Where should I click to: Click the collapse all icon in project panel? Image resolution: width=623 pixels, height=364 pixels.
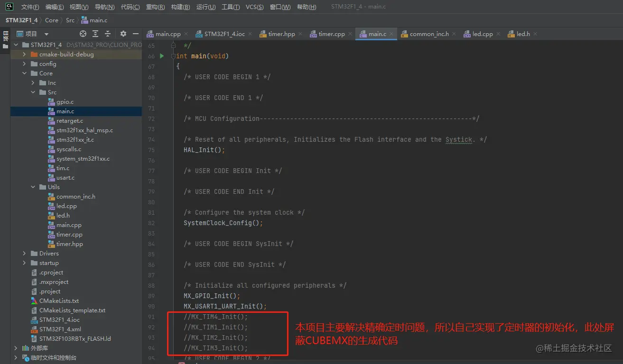point(108,34)
